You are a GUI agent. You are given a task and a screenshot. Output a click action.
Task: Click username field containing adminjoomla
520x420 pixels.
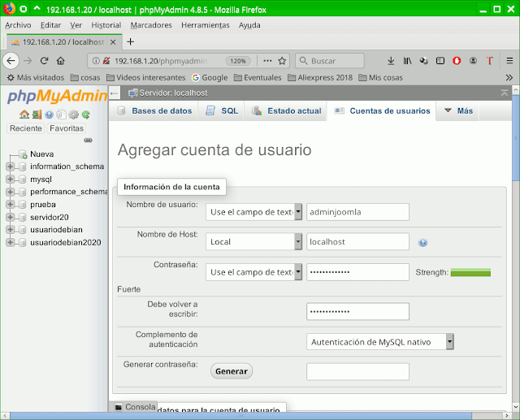point(357,212)
